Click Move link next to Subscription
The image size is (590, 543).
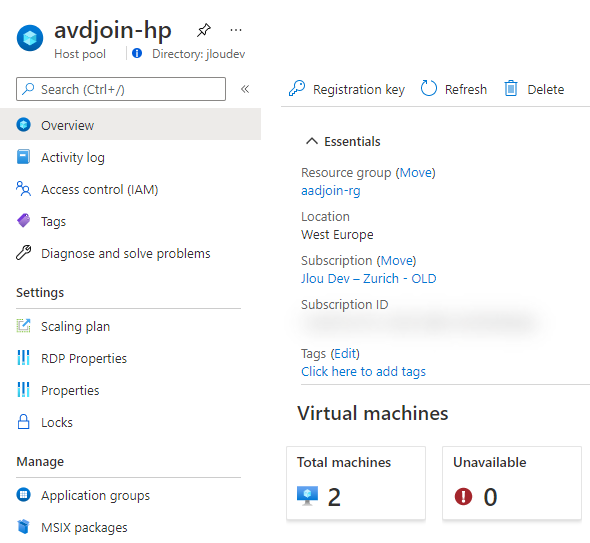point(397,261)
